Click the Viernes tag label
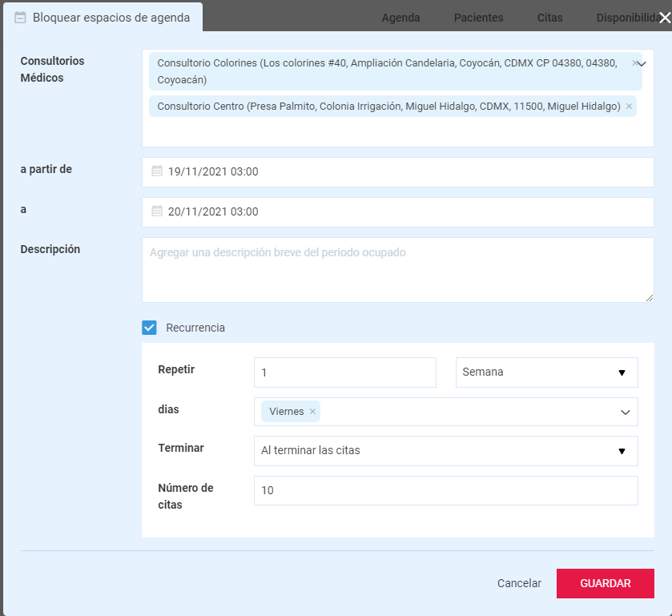This screenshot has width=672, height=616. pyautogui.click(x=286, y=412)
